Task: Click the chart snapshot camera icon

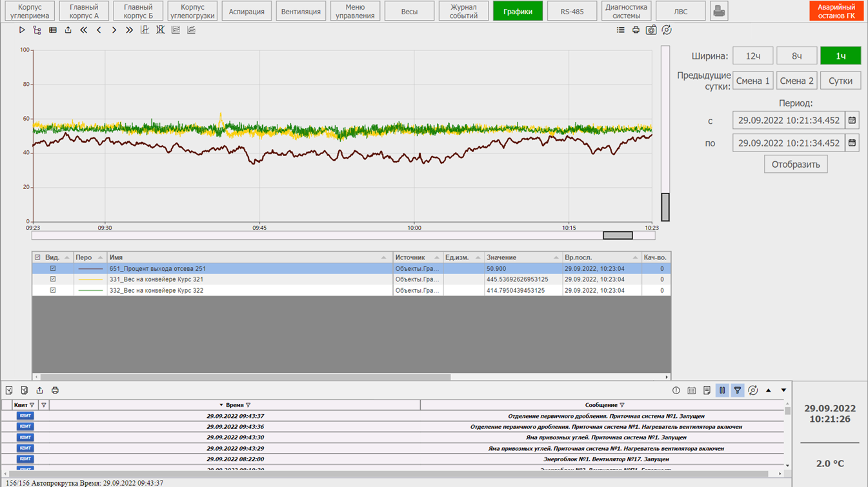Action: 651,30
